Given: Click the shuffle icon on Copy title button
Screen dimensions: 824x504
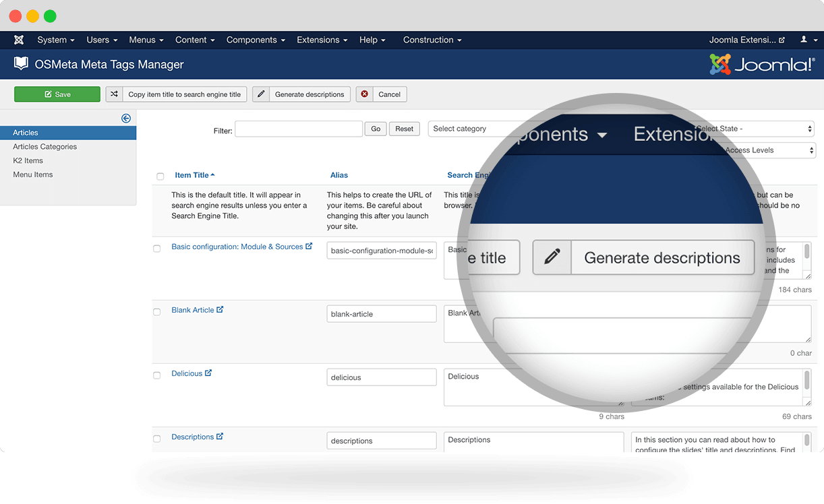Looking at the screenshot, I should pyautogui.click(x=114, y=94).
